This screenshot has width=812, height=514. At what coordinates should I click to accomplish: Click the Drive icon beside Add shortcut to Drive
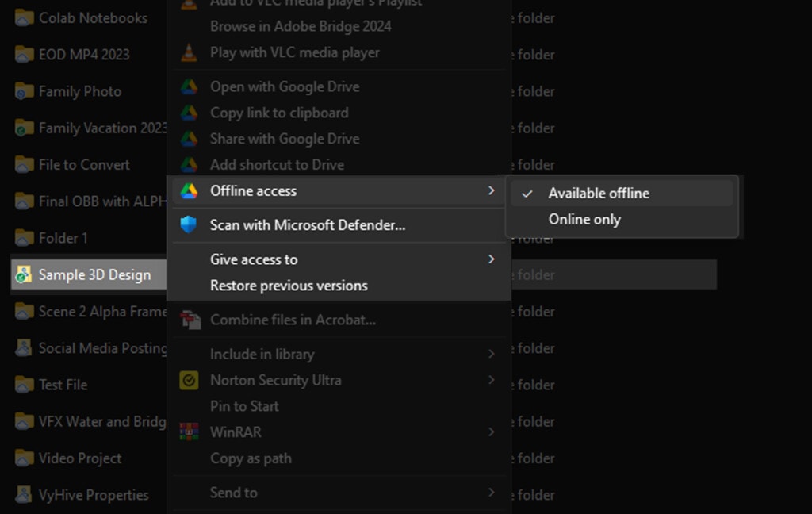[188, 165]
